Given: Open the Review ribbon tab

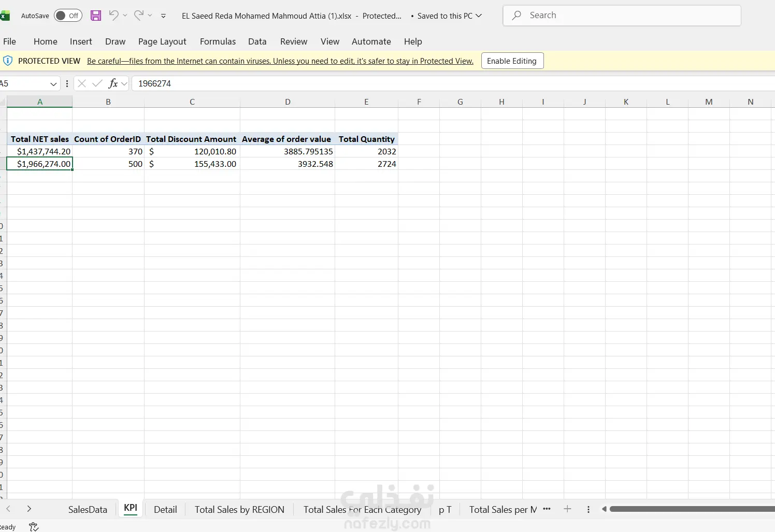Looking at the screenshot, I should (294, 41).
